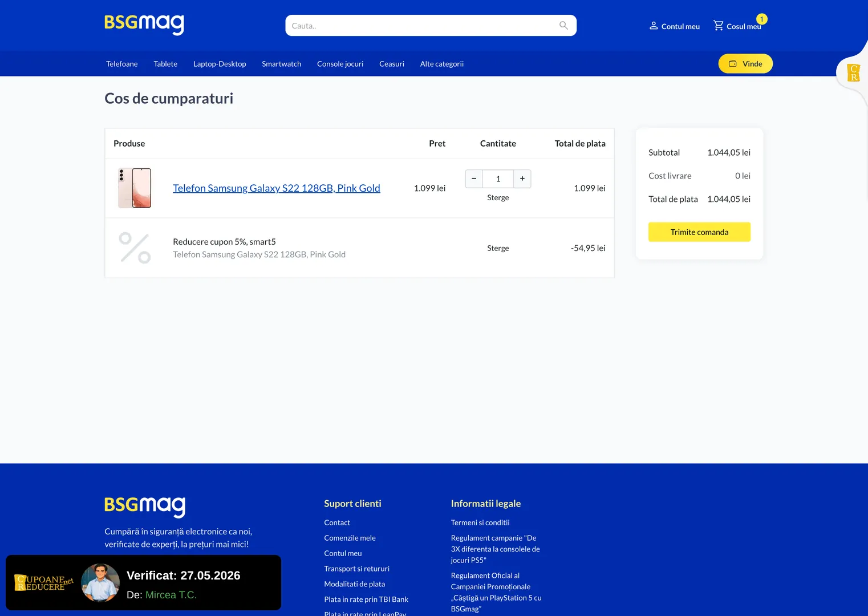Open Transport si retururi link

click(x=356, y=569)
